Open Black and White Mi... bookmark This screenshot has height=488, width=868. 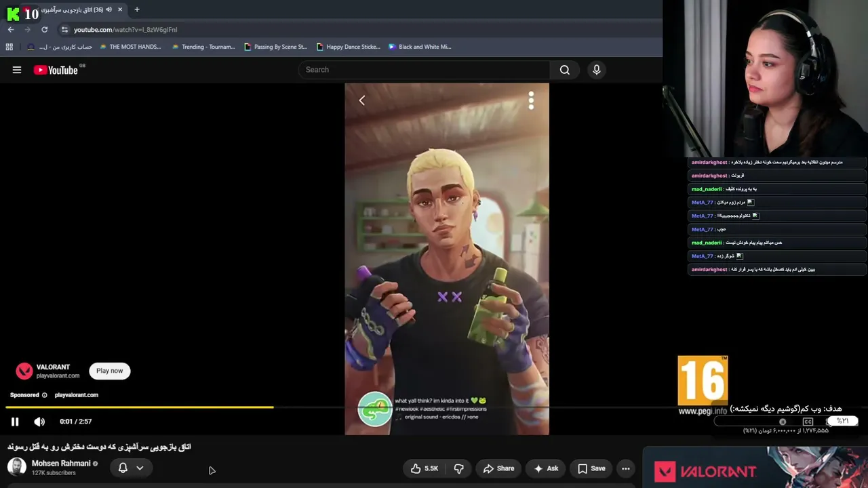pos(420,47)
